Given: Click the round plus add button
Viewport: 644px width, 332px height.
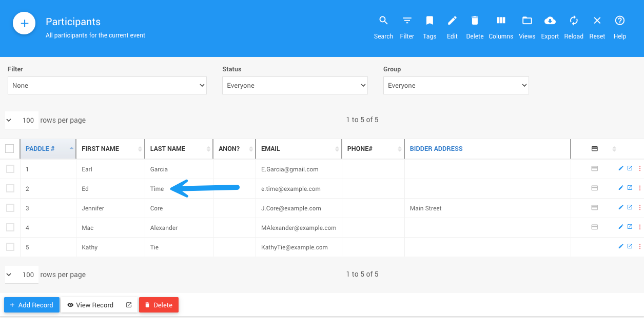Looking at the screenshot, I should tap(24, 24).
